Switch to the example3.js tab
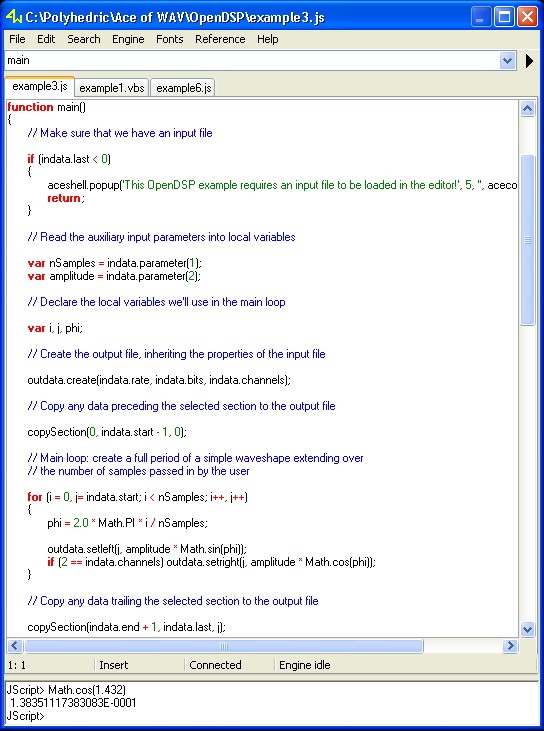The height and width of the screenshot is (731, 544). (x=40, y=86)
